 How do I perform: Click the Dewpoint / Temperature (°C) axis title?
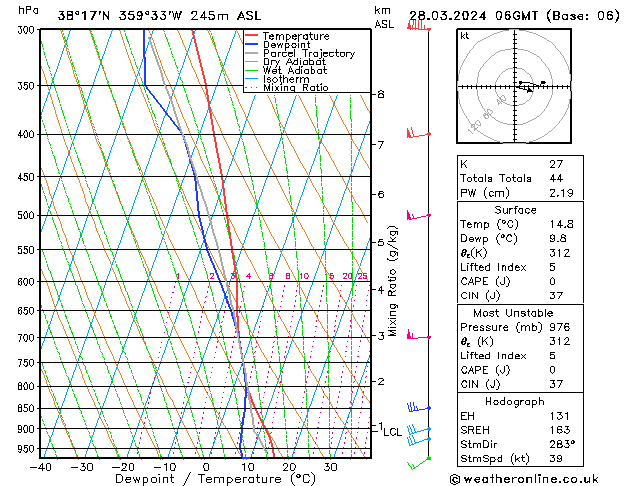[x=215, y=479]
